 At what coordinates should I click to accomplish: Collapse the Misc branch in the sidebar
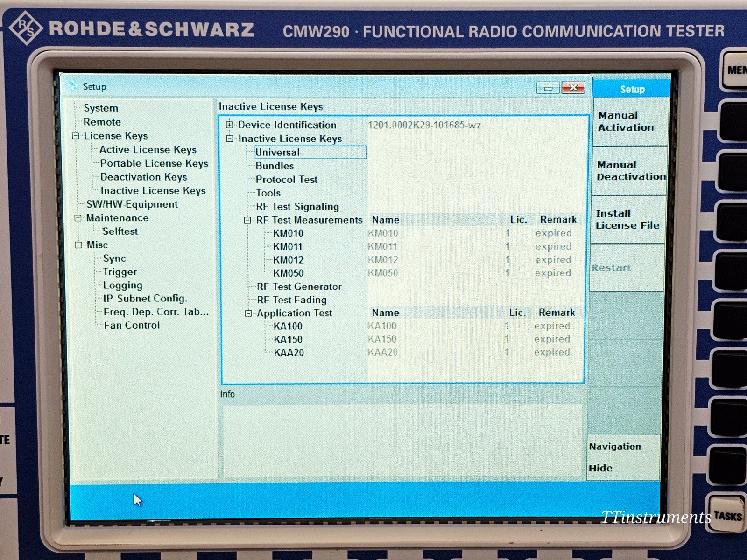[78, 245]
